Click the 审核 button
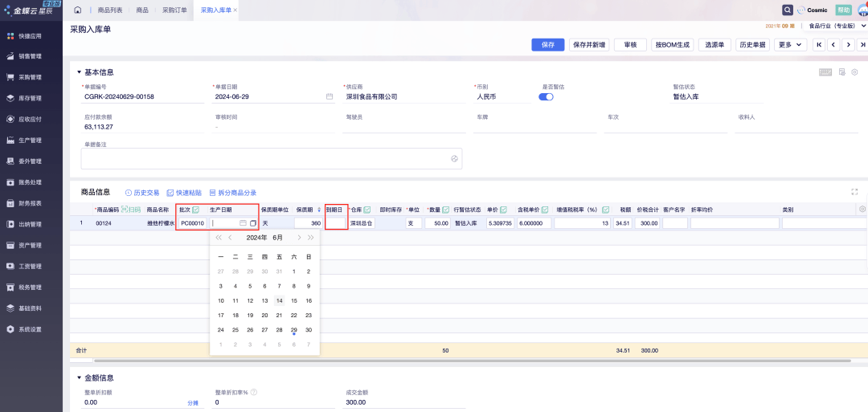The image size is (868, 412). click(630, 45)
